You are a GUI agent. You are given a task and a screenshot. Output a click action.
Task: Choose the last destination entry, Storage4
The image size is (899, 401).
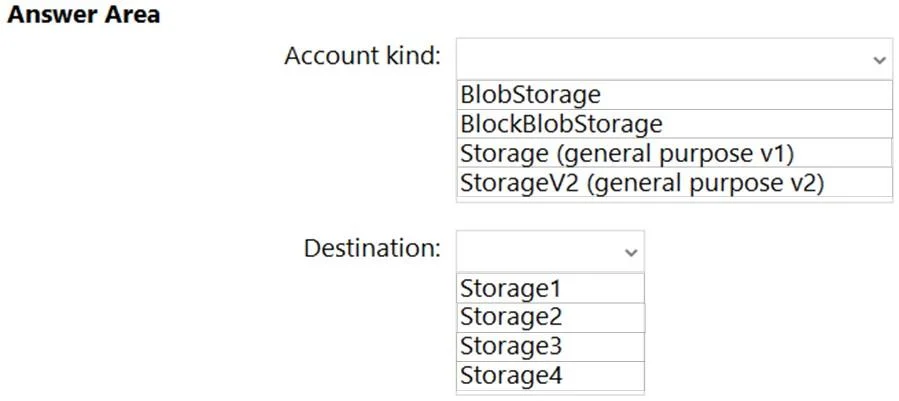coord(550,376)
